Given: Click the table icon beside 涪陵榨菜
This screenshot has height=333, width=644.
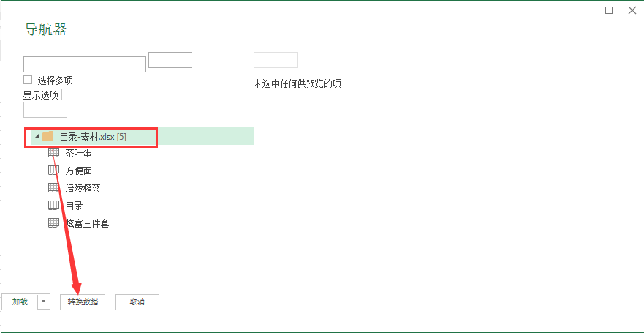Looking at the screenshot, I should pos(54,188).
